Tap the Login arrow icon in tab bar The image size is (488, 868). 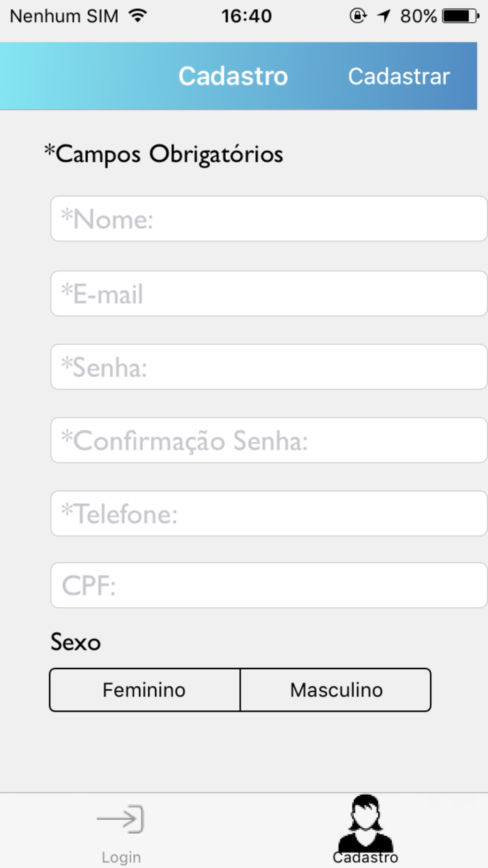(121, 820)
